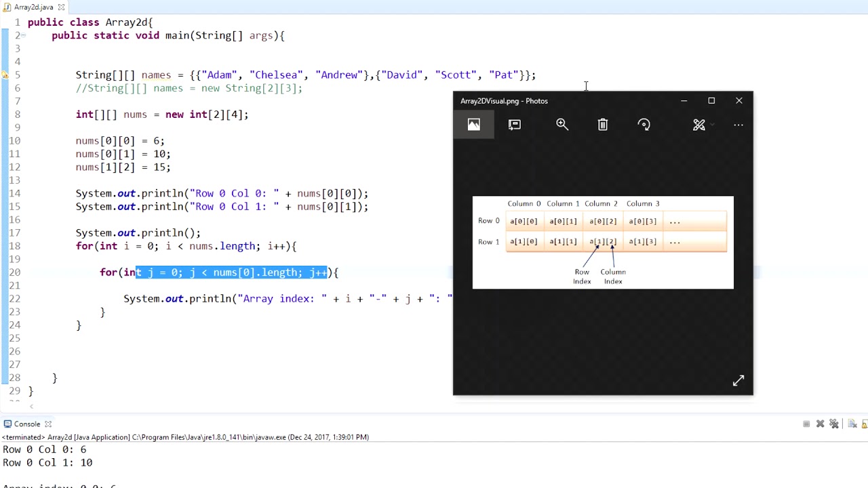Click the 'nums[1][2] = 15;' code line
868x488 pixels.
coord(123,167)
